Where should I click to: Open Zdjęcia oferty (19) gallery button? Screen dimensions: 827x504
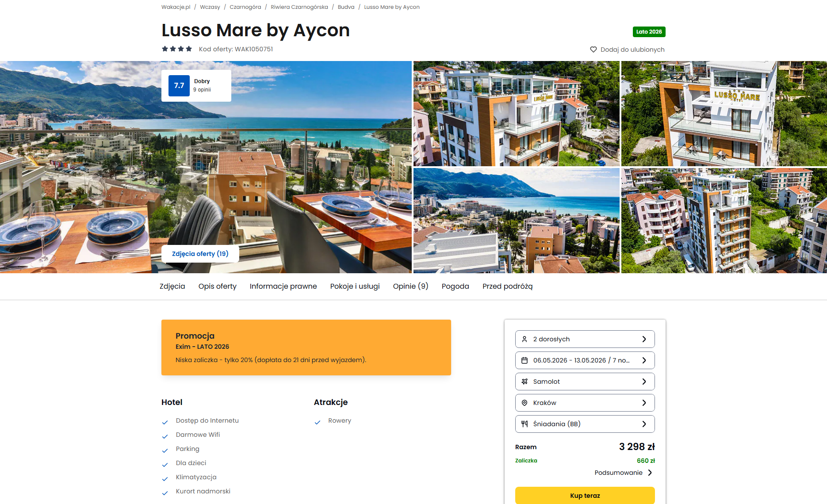200,254
